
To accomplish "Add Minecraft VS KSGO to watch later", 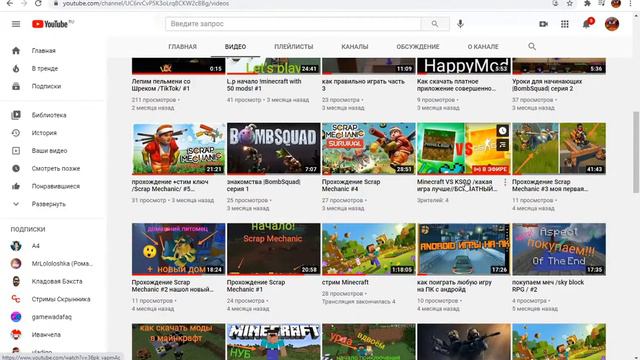I will [502, 131].
